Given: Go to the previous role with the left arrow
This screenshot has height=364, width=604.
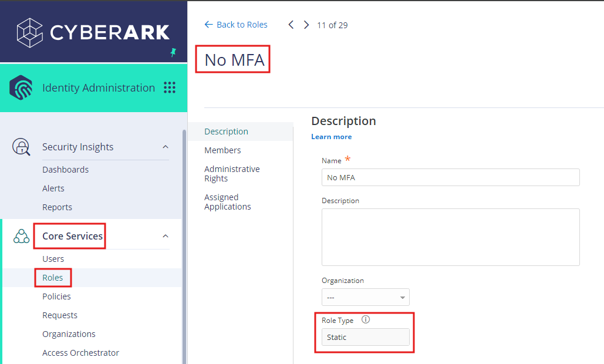Looking at the screenshot, I should pos(291,25).
